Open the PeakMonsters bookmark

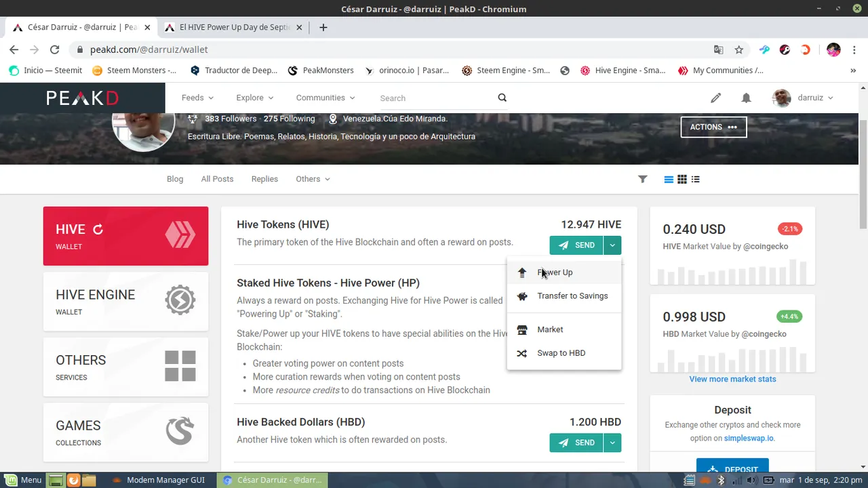click(321, 70)
